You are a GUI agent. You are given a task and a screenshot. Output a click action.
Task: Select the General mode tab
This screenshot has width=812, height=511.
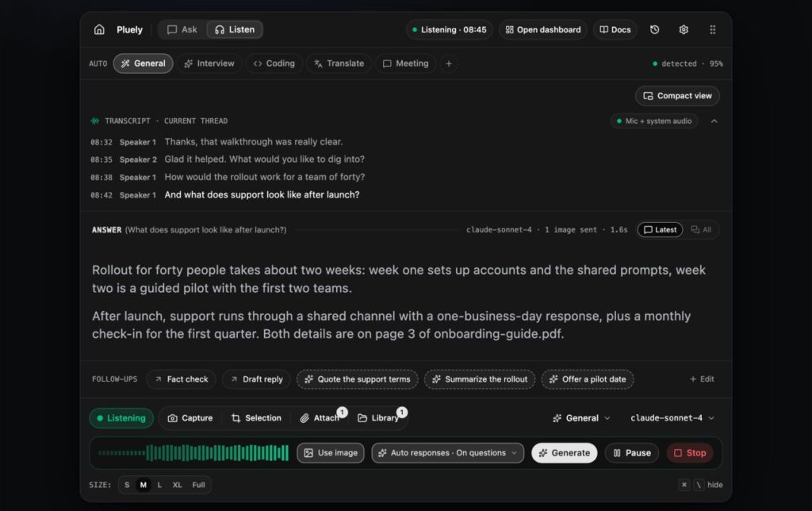pos(143,63)
